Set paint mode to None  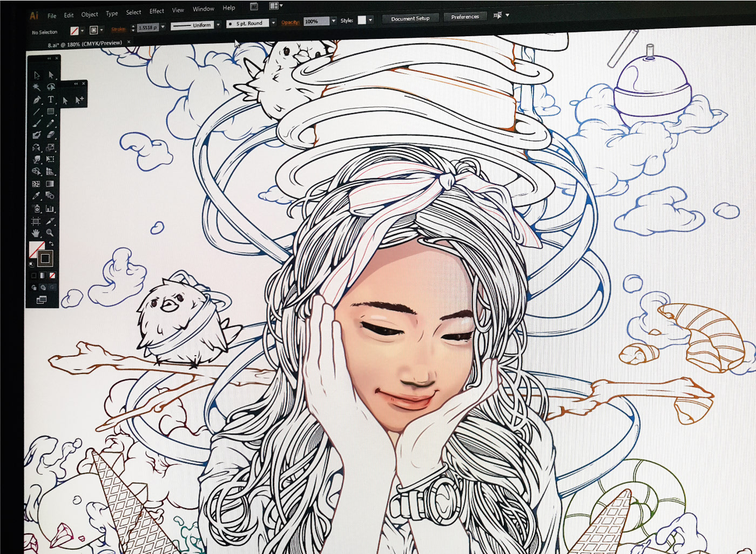point(52,276)
